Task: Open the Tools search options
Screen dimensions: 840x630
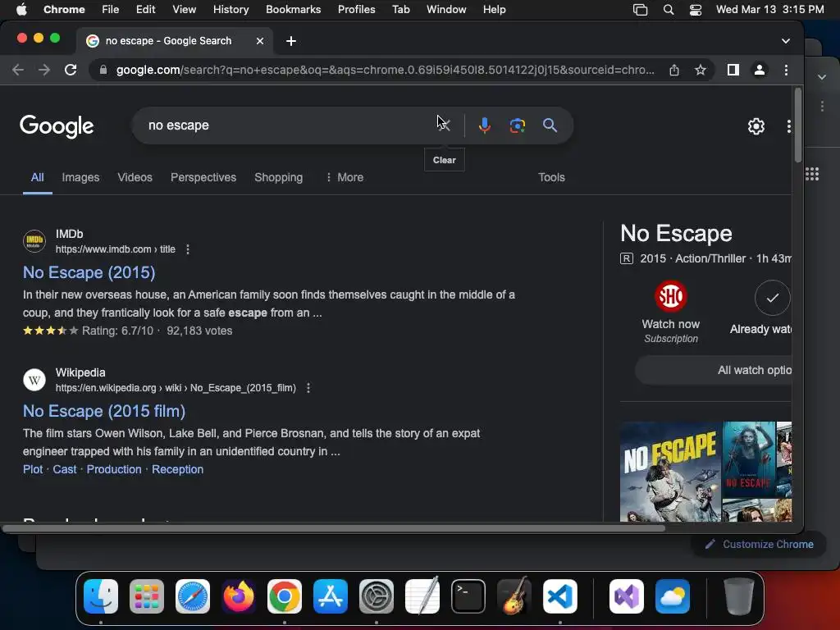Action: pyautogui.click(x=551, y=177)
